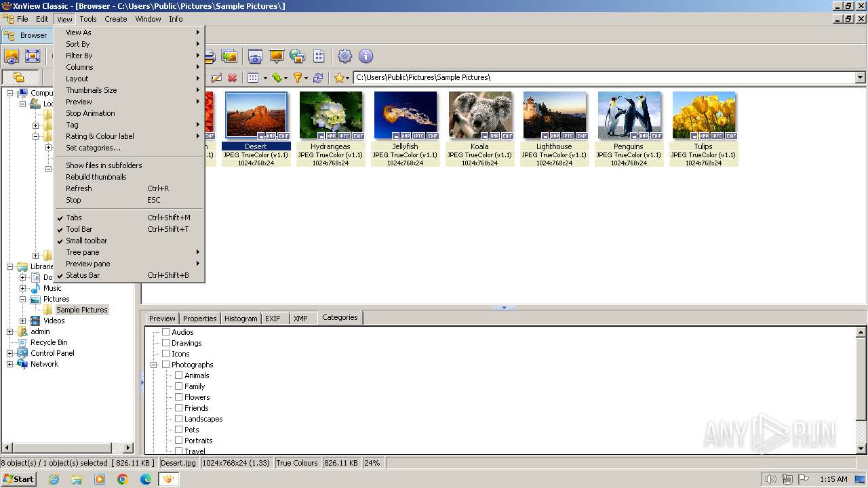This screenshot has width=868, height=488.
Task: Open the Sort By submenu
Action: click(129, 44)
